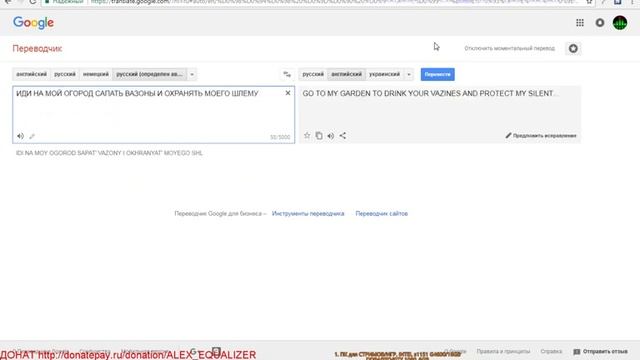640x360 pixels.
Task: Copy the translated text
Action: click(x=319, y=136)
